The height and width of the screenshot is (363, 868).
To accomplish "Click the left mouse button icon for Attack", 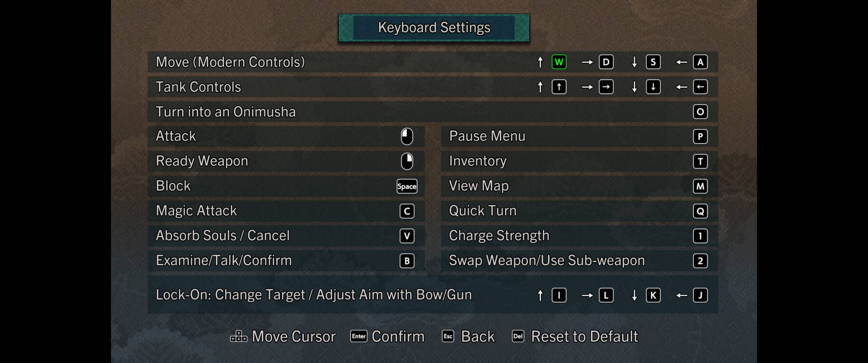I will [x=407, y=137].
